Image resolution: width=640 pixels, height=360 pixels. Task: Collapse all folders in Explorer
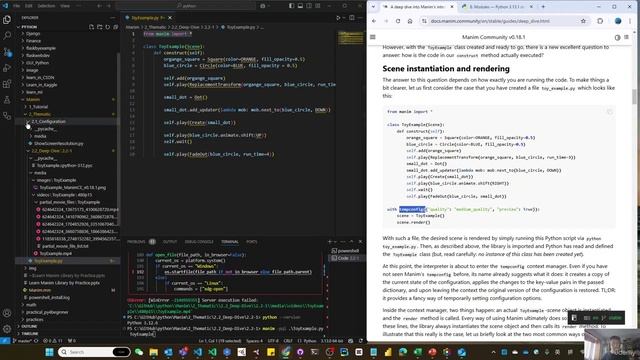coord(116,27)
